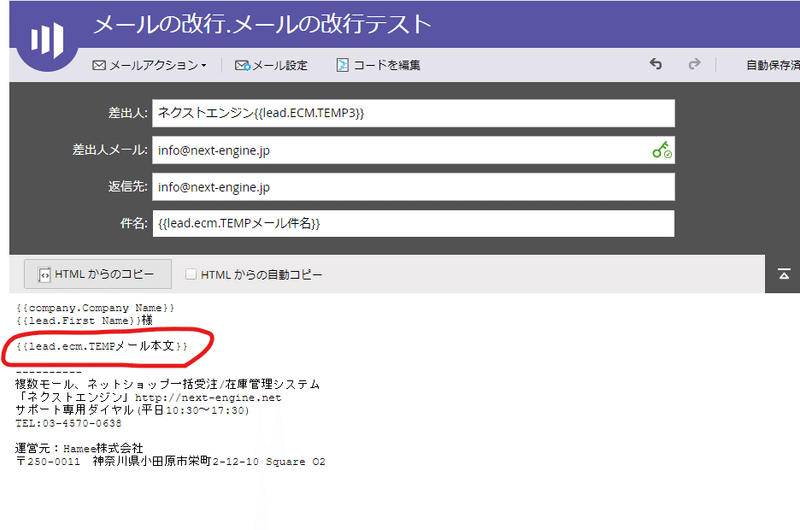Click the {{company.Company Name}} token line

point(95,308)
